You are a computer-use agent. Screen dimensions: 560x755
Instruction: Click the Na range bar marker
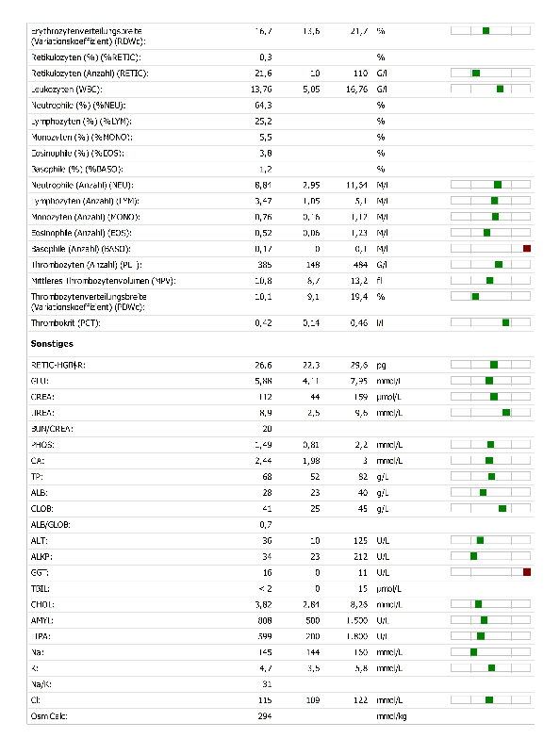[474, 652]
